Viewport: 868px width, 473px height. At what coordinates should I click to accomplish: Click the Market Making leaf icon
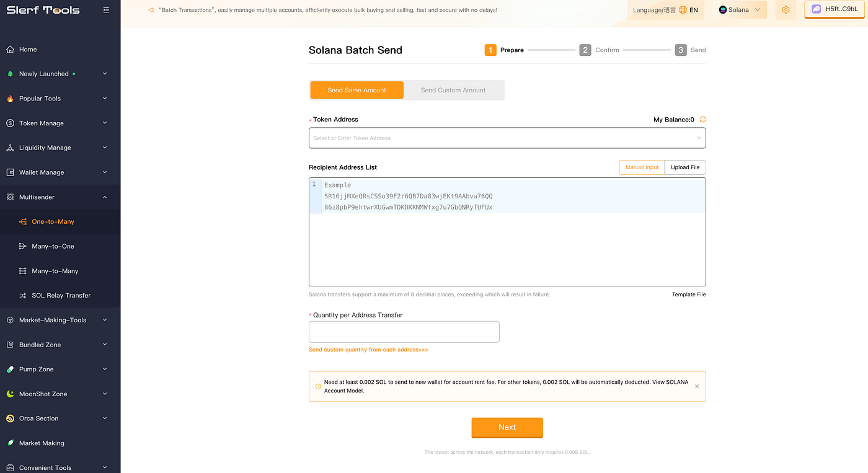pos(10,443)
